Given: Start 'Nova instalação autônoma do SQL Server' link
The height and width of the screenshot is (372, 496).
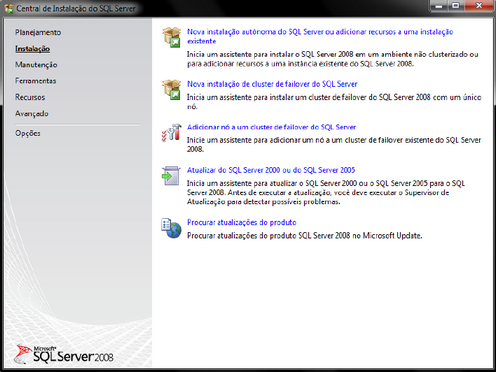Looking at the screenshot, I should [320, 36].
